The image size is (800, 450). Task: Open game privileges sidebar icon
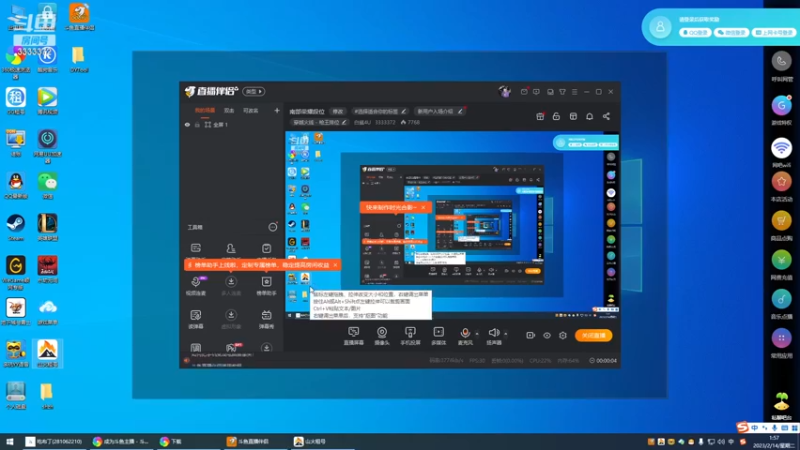(x=781, y=106)
